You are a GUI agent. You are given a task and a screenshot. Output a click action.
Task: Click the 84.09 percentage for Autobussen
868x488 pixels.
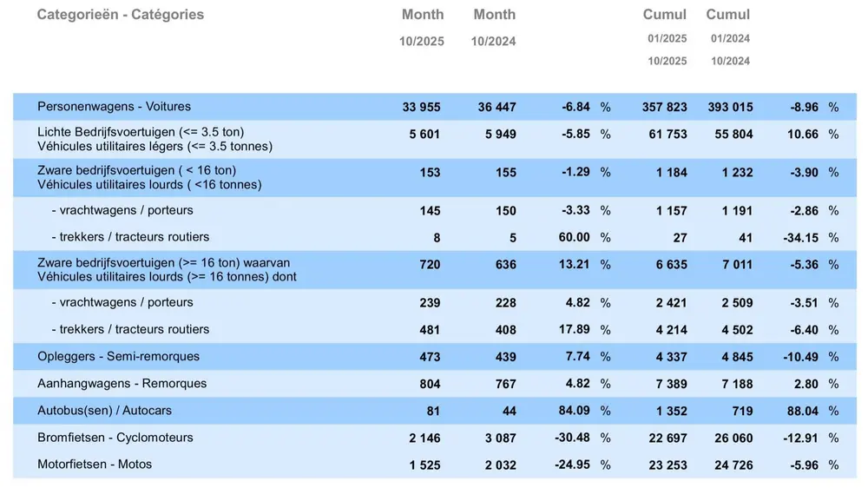click(x=573, y=411)
